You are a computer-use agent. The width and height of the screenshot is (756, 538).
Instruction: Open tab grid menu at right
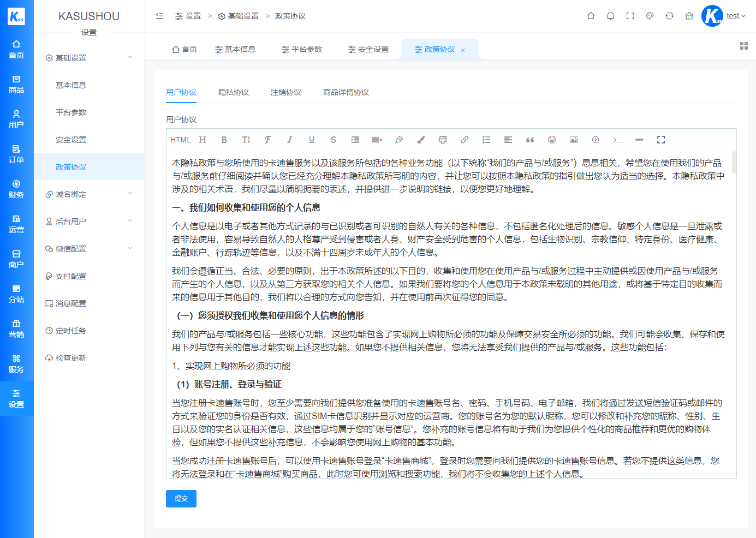coord(743,46)
